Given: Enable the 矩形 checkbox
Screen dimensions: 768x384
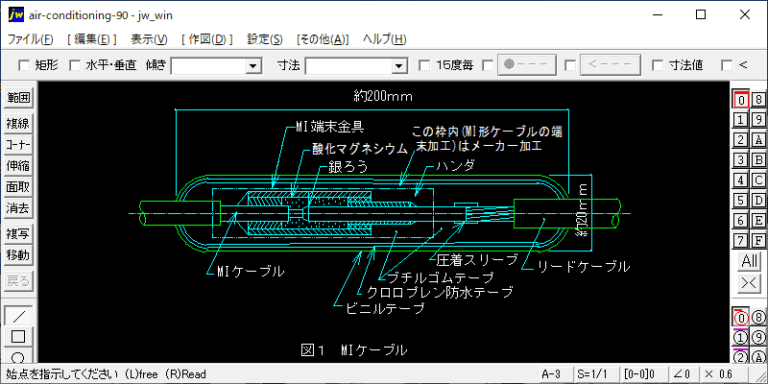Looking at the screenshot, I should coord(24,65).
